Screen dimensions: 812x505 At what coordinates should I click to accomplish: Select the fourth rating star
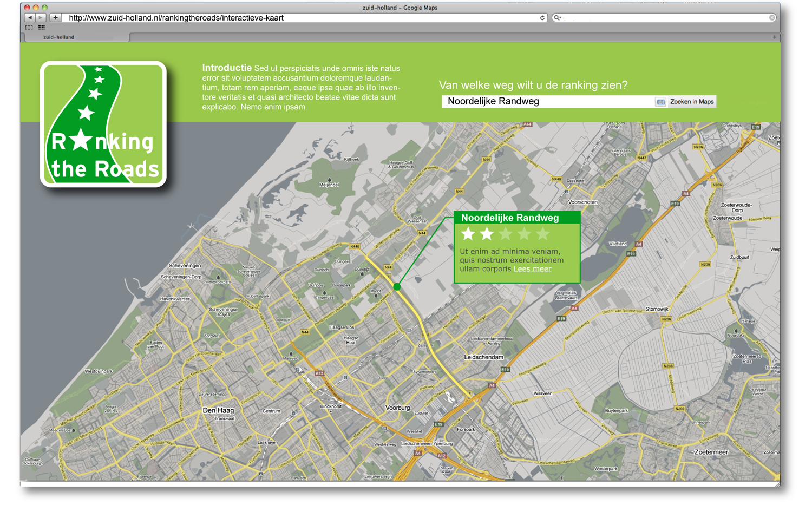pos(524,234)
